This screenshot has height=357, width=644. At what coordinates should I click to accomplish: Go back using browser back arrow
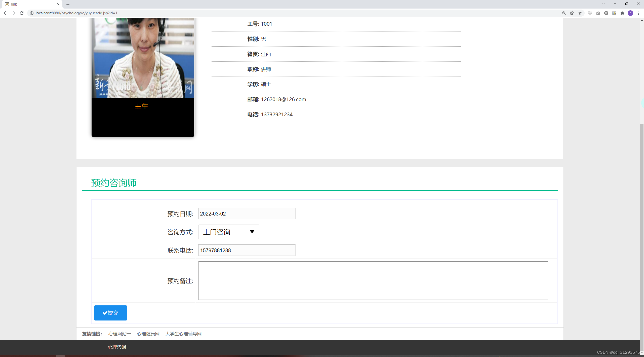6,13
